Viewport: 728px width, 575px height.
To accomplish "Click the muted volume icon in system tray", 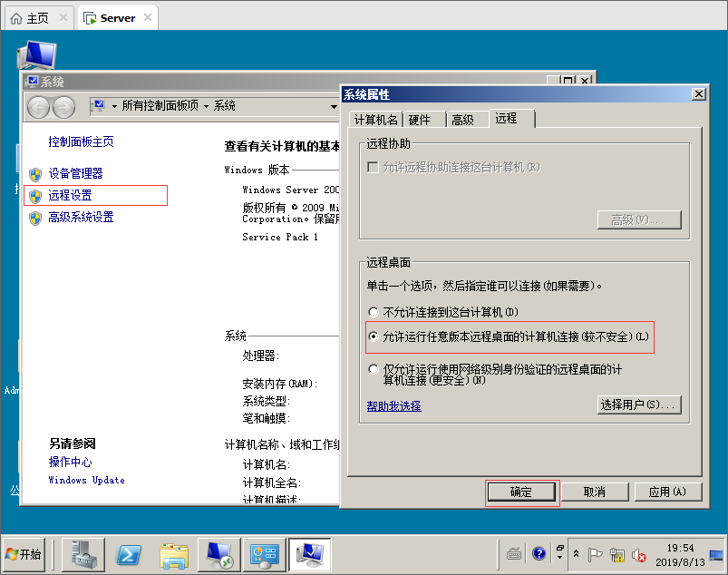I will [638, 554].
